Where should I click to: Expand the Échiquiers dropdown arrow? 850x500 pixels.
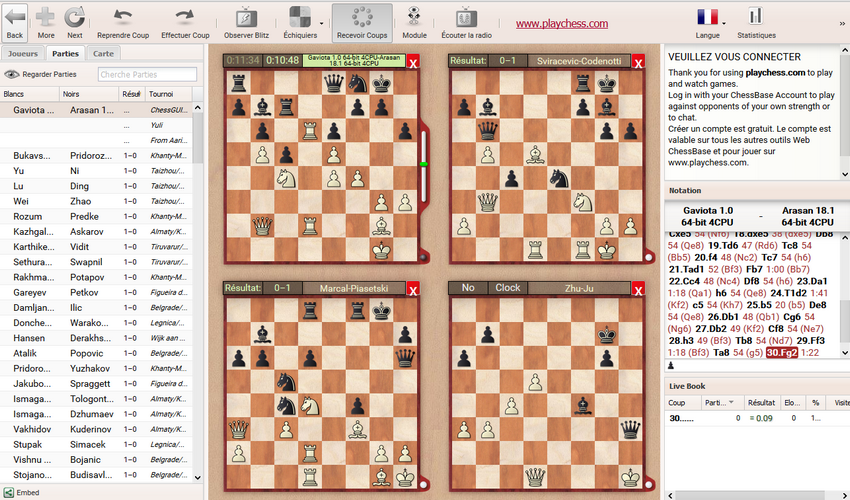pos(321,20)
